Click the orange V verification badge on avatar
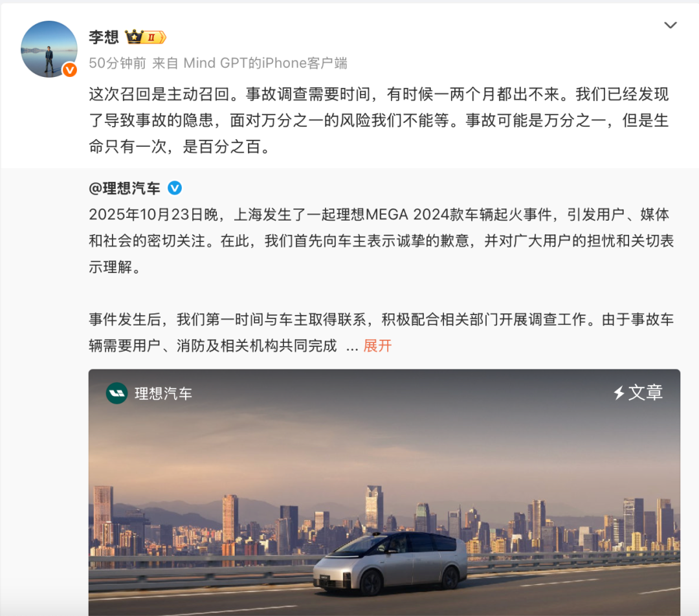The image size is (699, 616). tap(69, 70)
